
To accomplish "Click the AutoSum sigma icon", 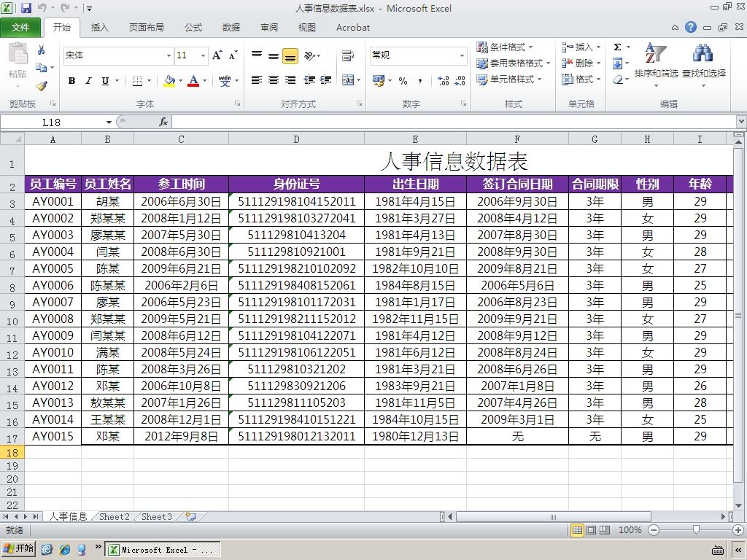I will [x=617, y=47].
